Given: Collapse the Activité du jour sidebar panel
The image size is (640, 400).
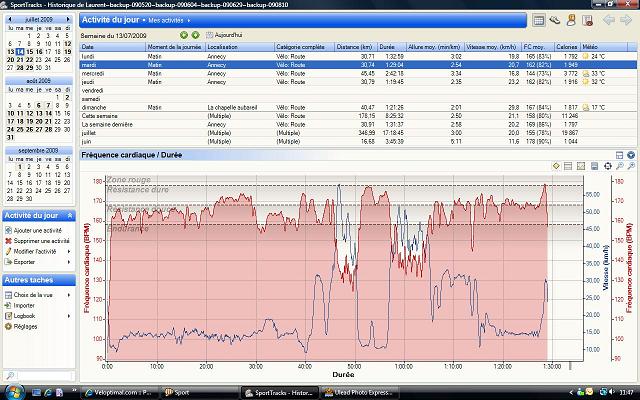Looking at the screenshot, I should click(70, 216).
